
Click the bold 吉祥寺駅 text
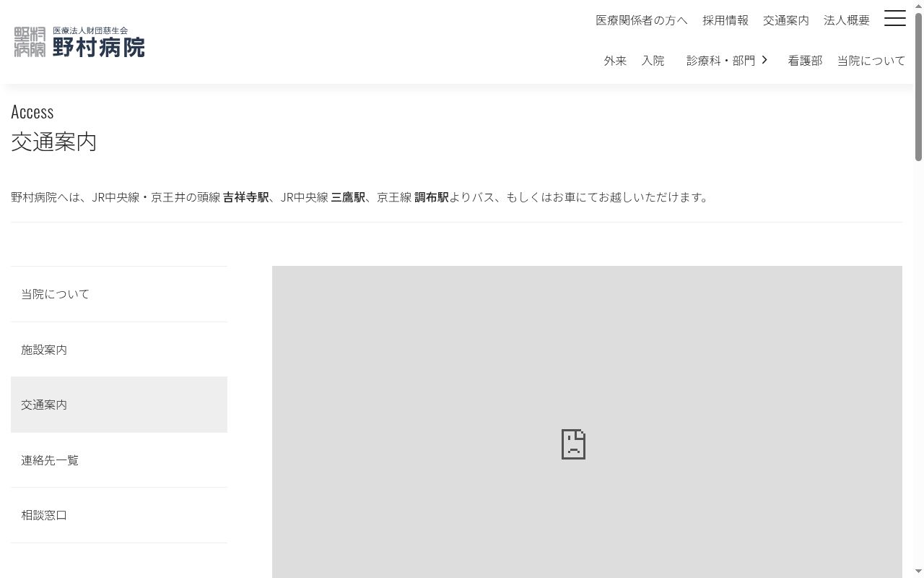pos(246,197)
